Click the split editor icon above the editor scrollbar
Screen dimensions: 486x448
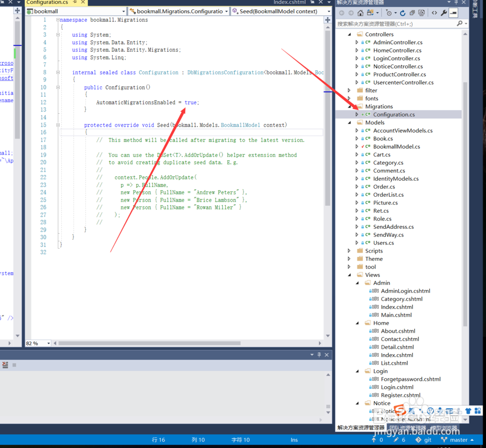click(328, 20)
